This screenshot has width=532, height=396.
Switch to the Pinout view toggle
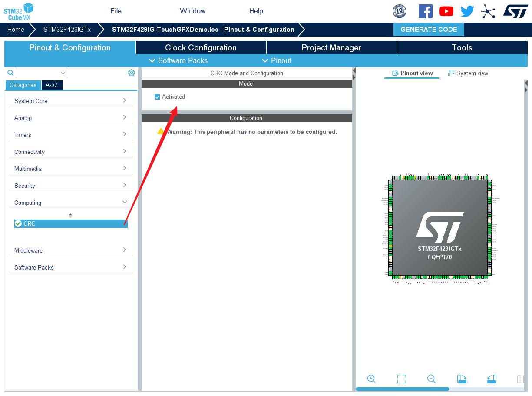coord(412,73)
